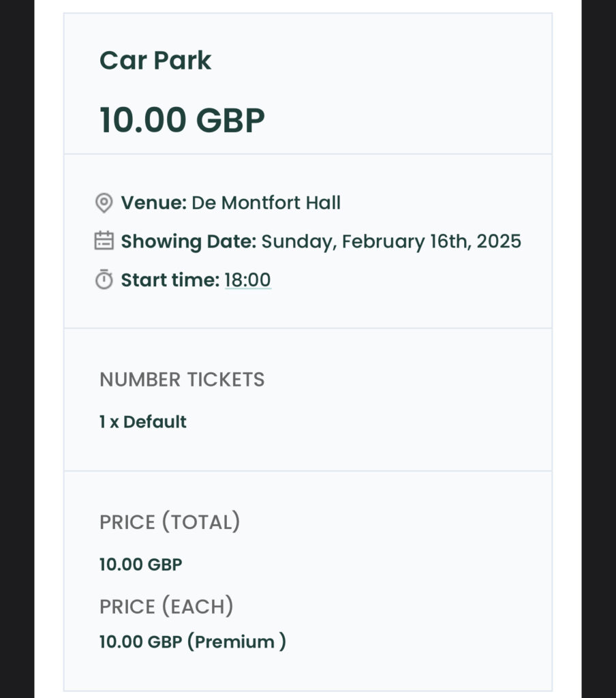The width and height of the screenshot is (616, 698).
Task: Click the word Hall in venue name
Action: [x=322, y=202]
